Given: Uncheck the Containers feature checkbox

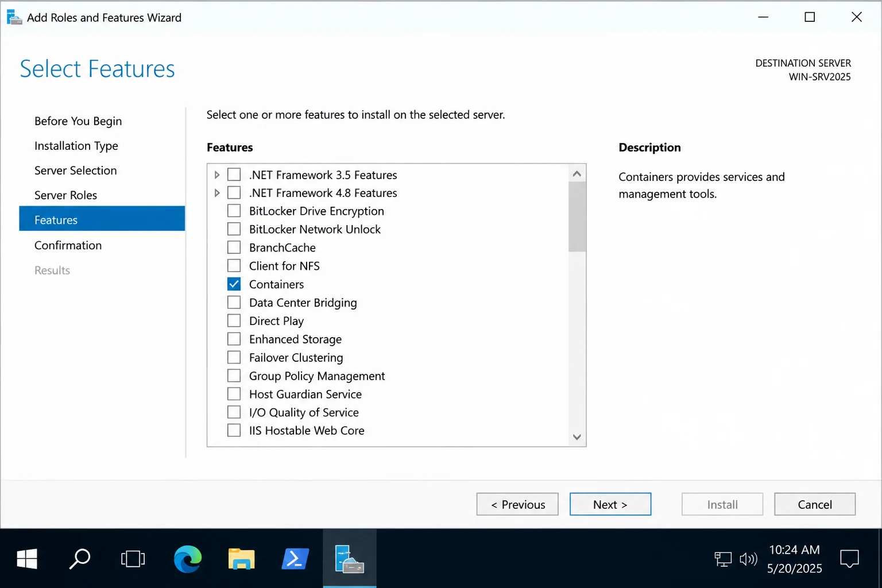Looking at the screenshot, I should coord(234,284).
